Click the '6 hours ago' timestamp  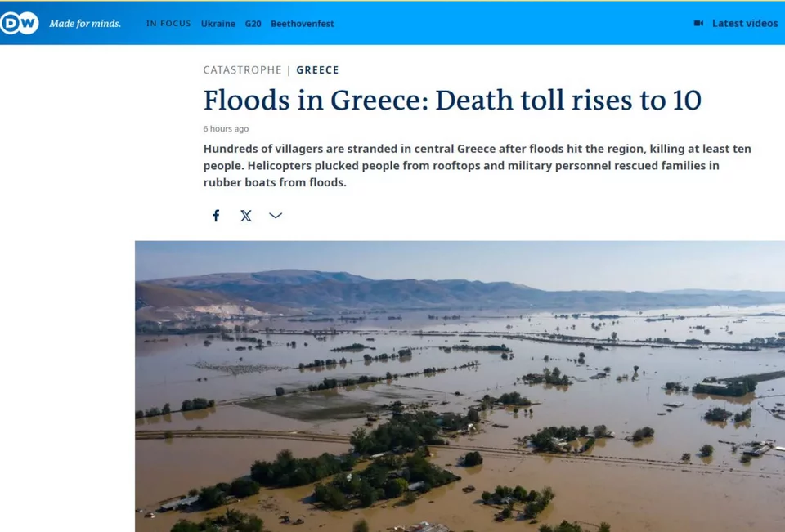(x=227, y=129)
